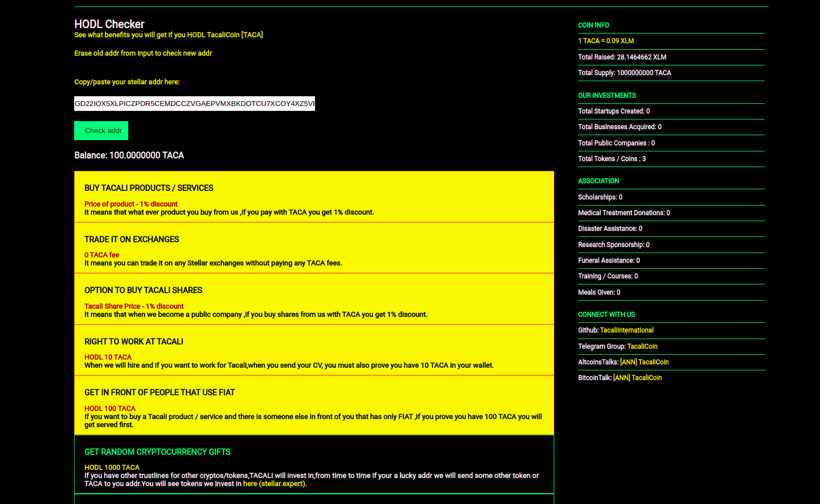The height and width of the screenshot is (504, 820).
Task: Click the HODL 10 TACA requirement
Action: 108,357
